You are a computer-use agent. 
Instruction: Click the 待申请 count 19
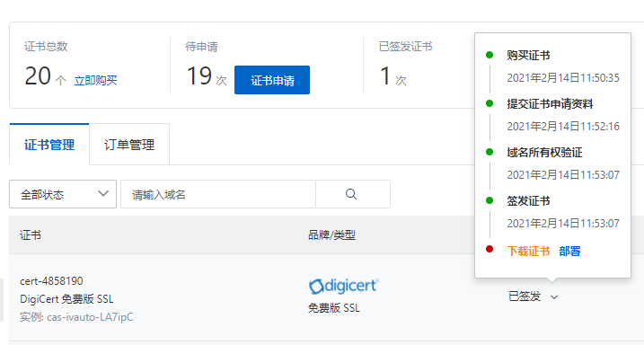tap(199, 76)
